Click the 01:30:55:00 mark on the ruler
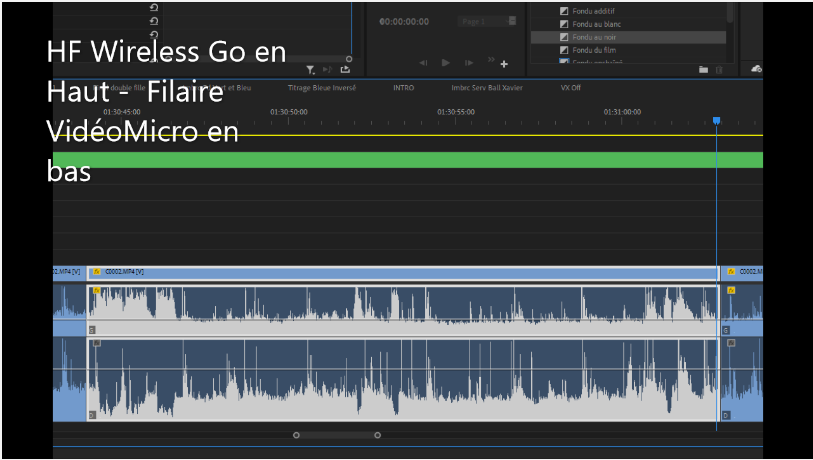 coord(456,112)
